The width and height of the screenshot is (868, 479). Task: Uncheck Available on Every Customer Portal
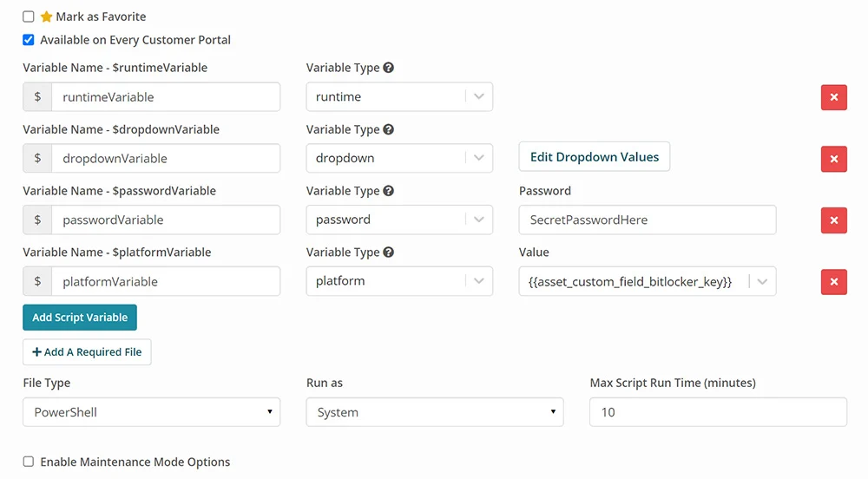(x=29, y=40)
